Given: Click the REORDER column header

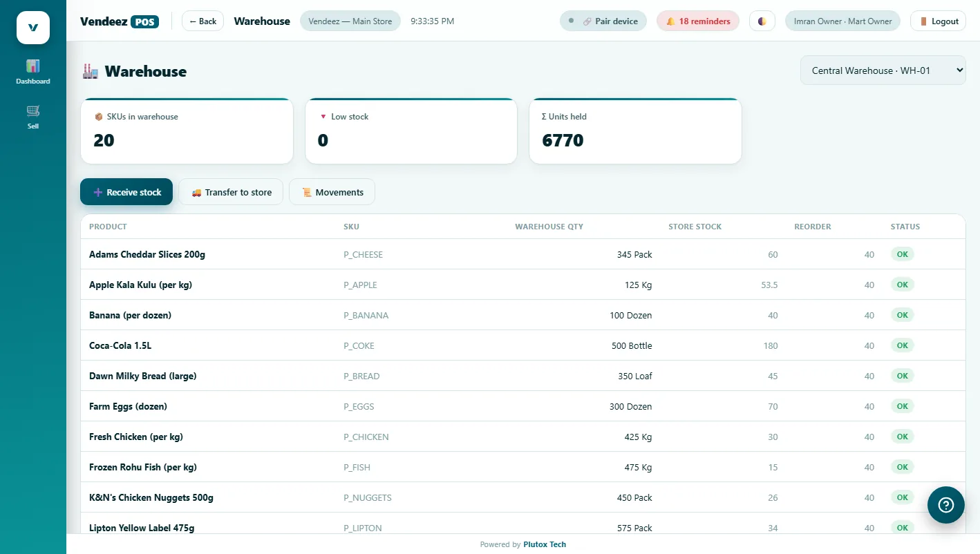Looking at the screenshot, I should coord(813,227).
